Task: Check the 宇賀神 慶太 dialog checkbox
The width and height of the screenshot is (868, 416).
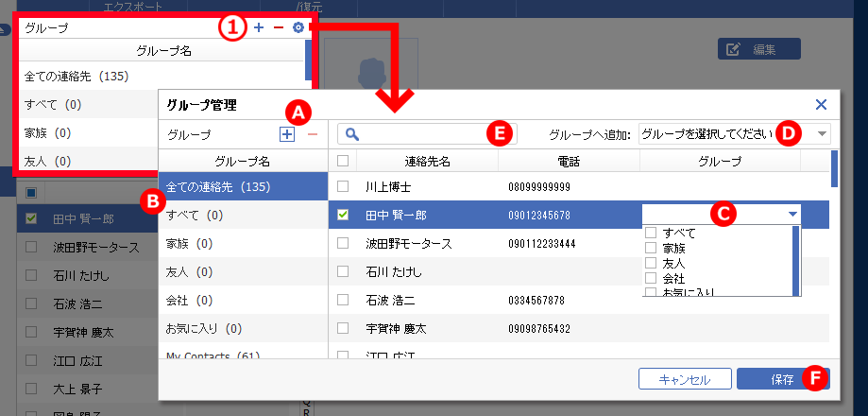Action: [343, 328]
